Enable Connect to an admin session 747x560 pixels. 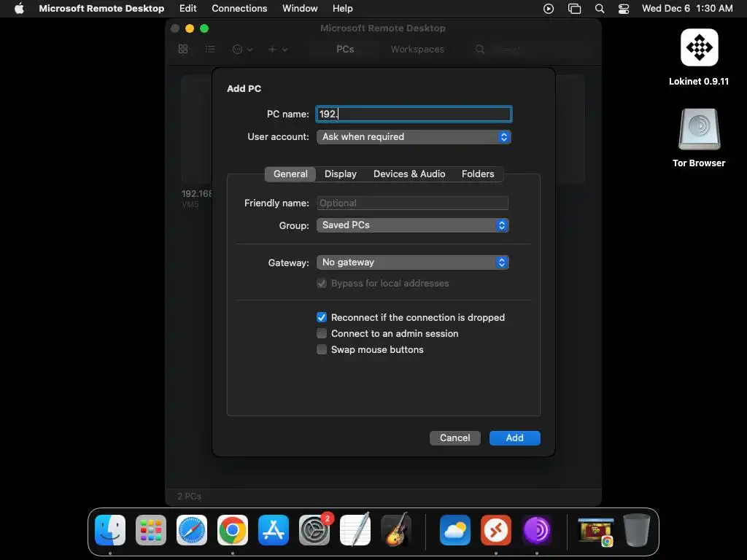(322, 333)
